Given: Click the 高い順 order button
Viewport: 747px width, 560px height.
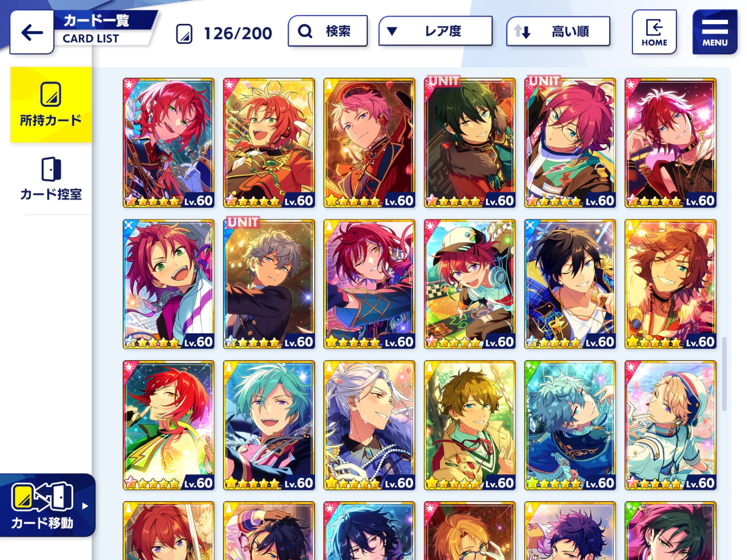Looking at the screenshot, I should coord(558,31).
